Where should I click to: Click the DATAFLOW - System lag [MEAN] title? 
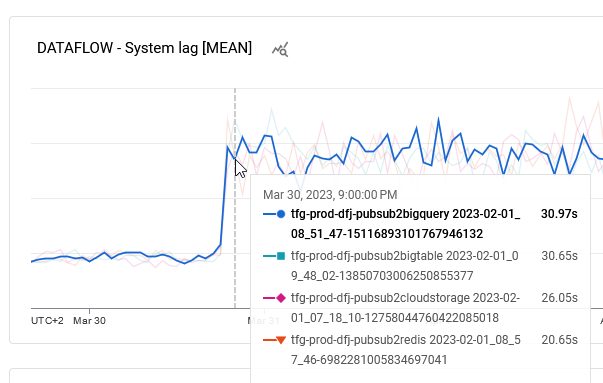(x=145, y=48)
